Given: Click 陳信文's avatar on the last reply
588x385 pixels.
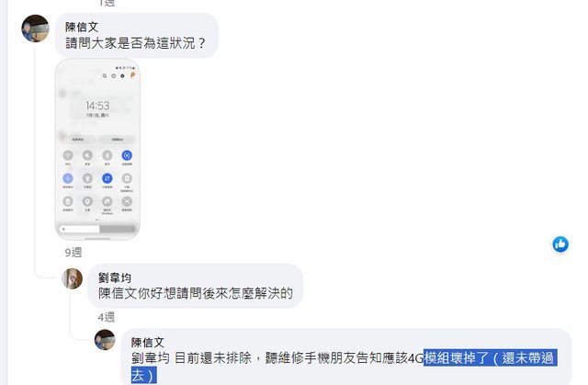Looking at the screenshot, I should (x=105, y=340).
